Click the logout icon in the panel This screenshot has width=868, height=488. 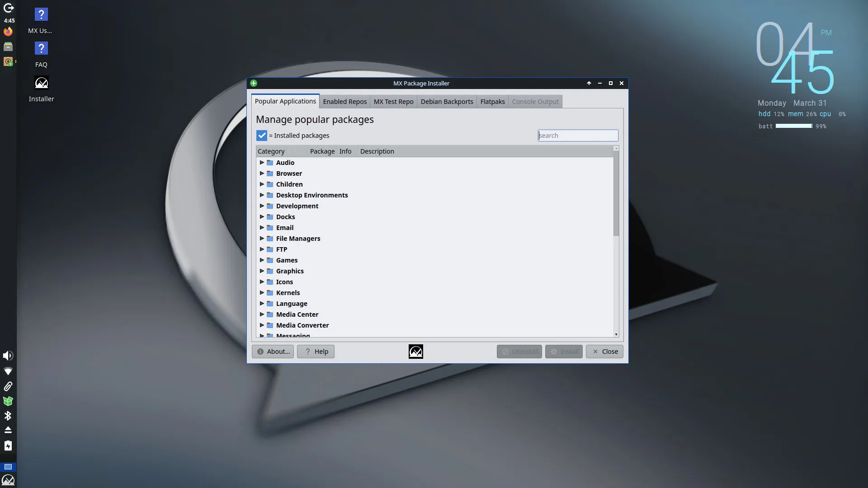pyautogui.click(x=8, y=8)
